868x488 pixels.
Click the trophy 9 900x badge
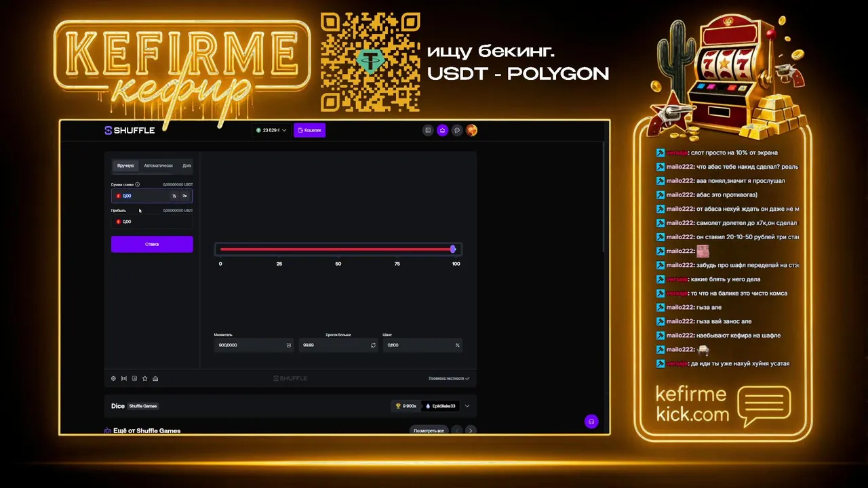click(x=406, y=406)
